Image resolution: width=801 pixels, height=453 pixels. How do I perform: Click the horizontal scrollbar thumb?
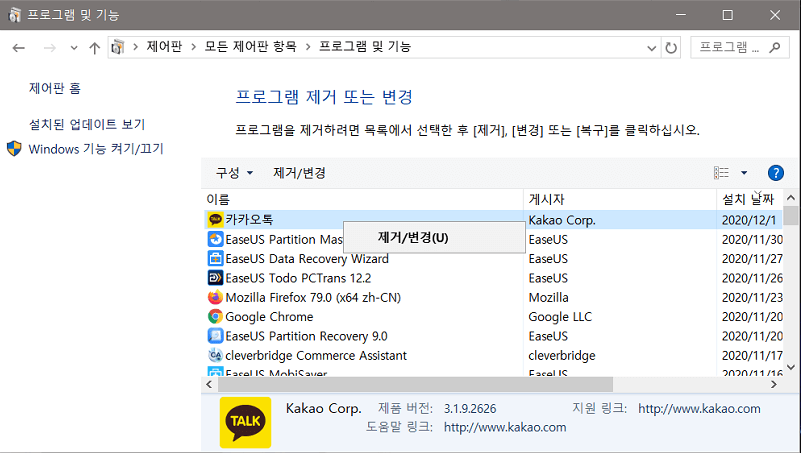[415, 384]
